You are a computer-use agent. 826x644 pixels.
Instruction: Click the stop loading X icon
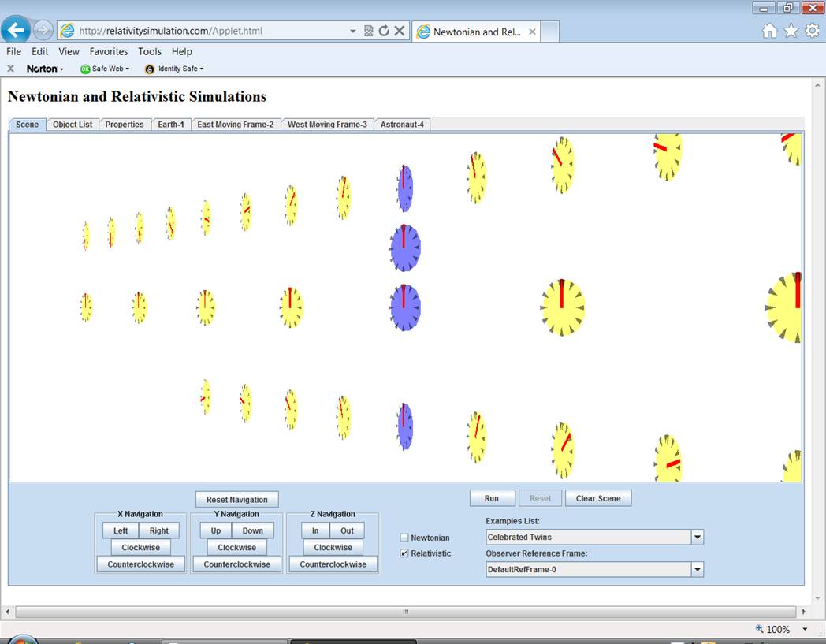tap(400, 31)
